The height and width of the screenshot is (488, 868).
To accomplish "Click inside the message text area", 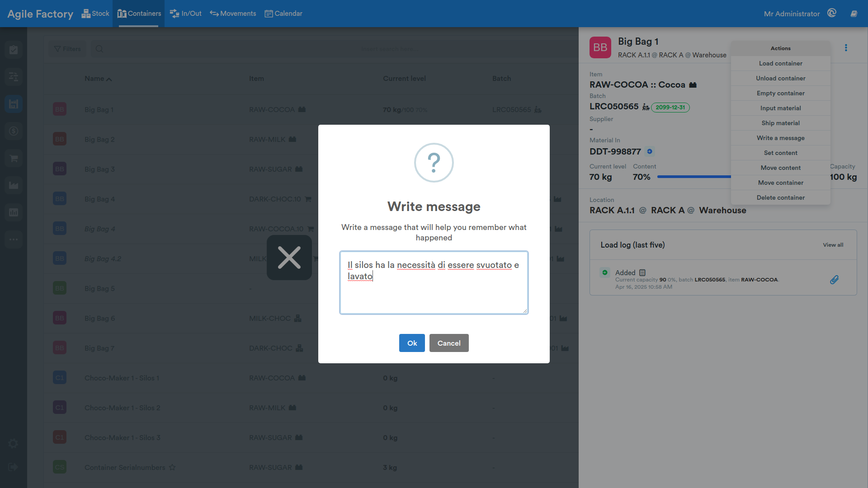I will pos(434,282).
